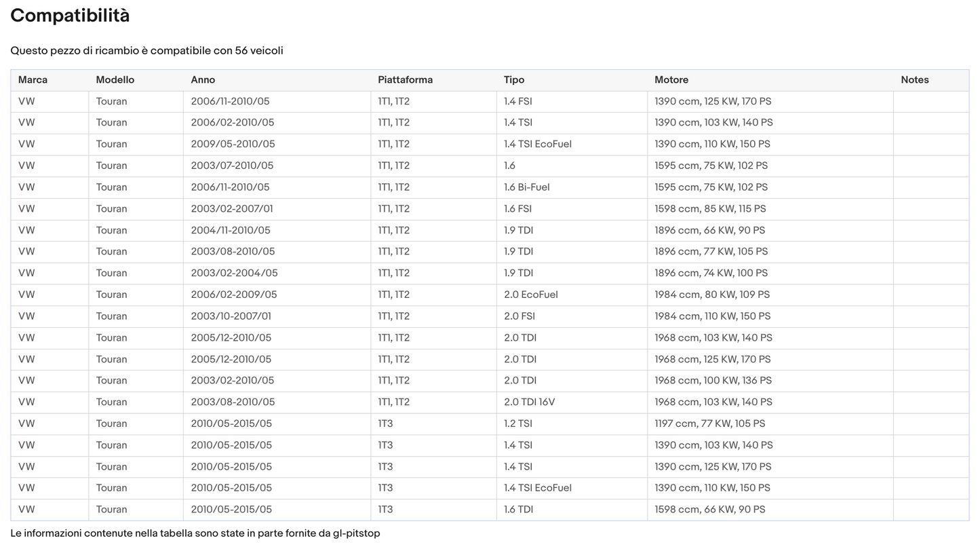The height and width of the screenshot is (549, 980).
Task: Click engine '1598 ccm, 85 KW, 115 PS'
Action: pyautogui.click(x=710, y=209)
